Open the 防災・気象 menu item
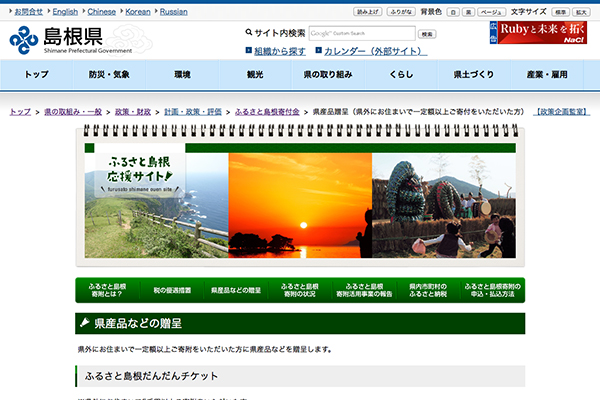 (x=109, y=75)
